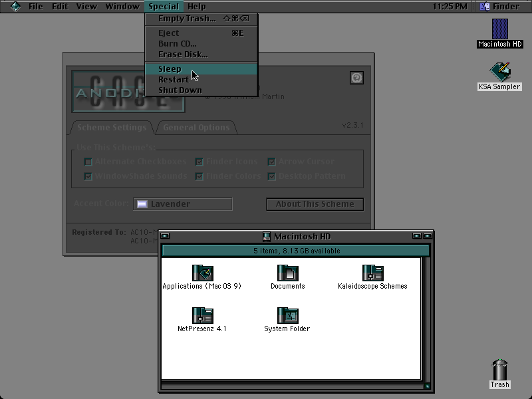The image size is (532, 399).
Task: Toggle the Alternate Checkboxes checkbox
Action: tap(88, 162)
